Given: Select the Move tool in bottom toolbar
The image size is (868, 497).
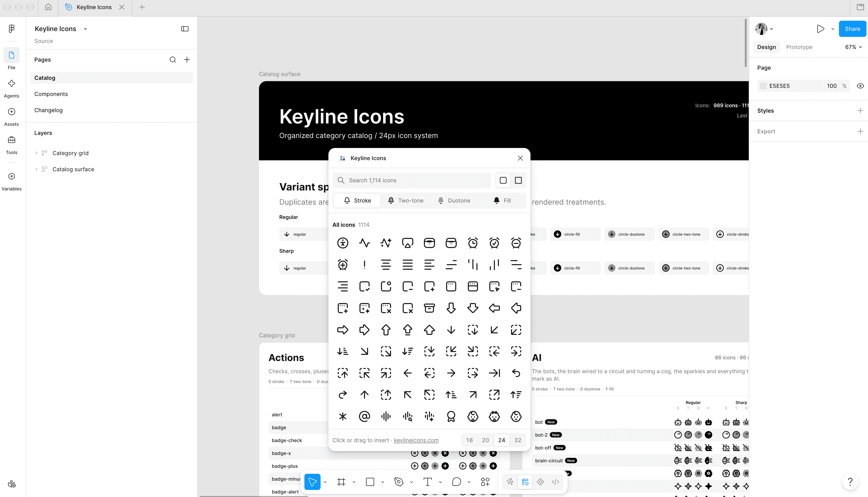Looking at the screenshot, I should tap(312, 482).
